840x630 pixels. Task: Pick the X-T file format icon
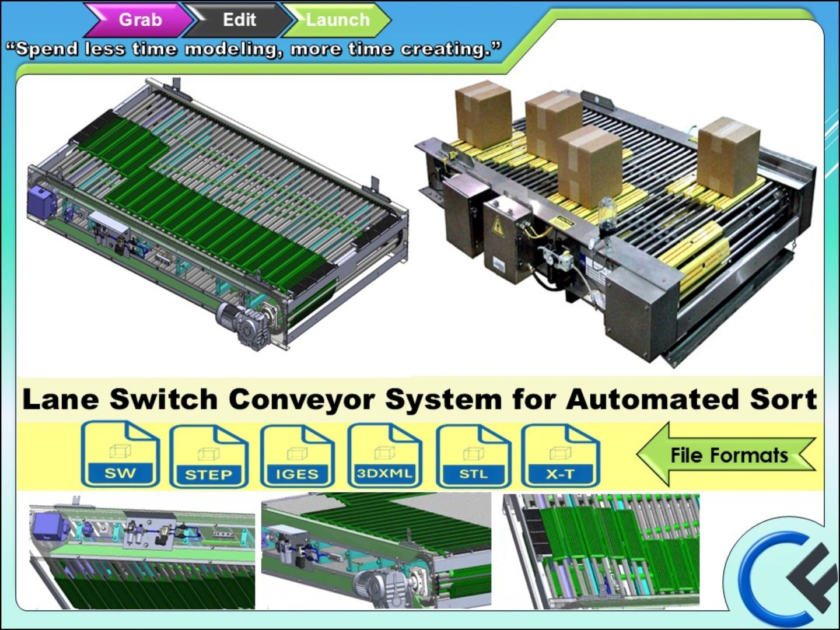click(x=560, y=456)
